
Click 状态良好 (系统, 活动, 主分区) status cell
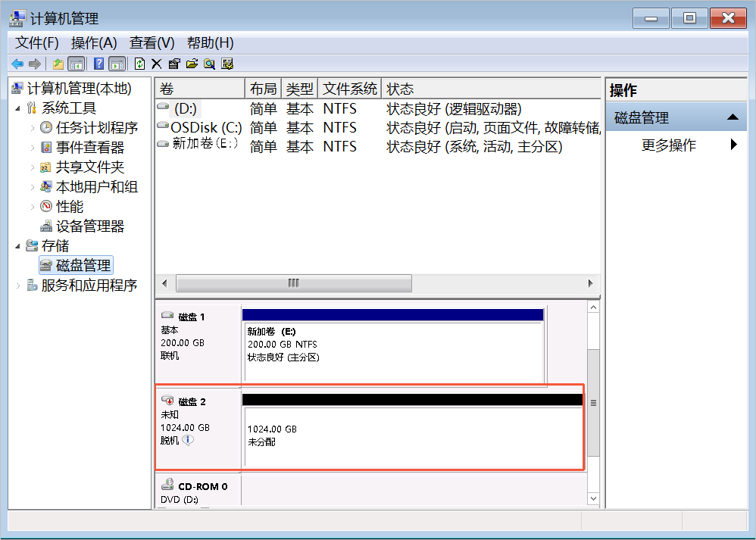click(x=474, y=146)
